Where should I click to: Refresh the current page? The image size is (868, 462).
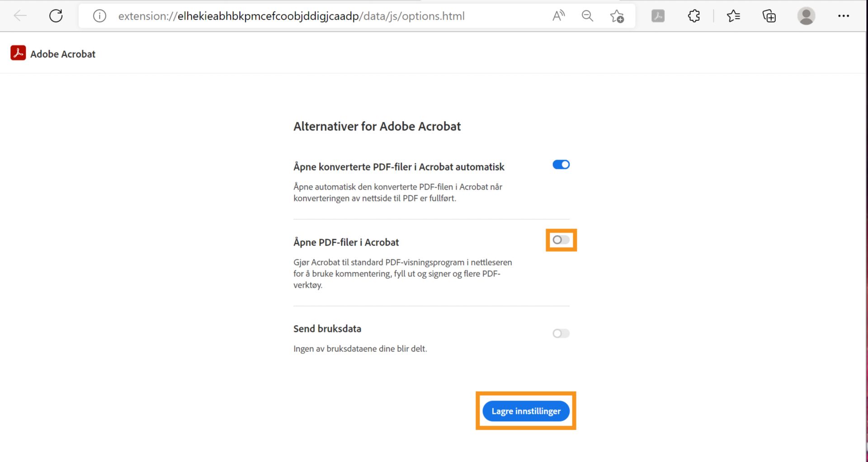tap(56, 15)
